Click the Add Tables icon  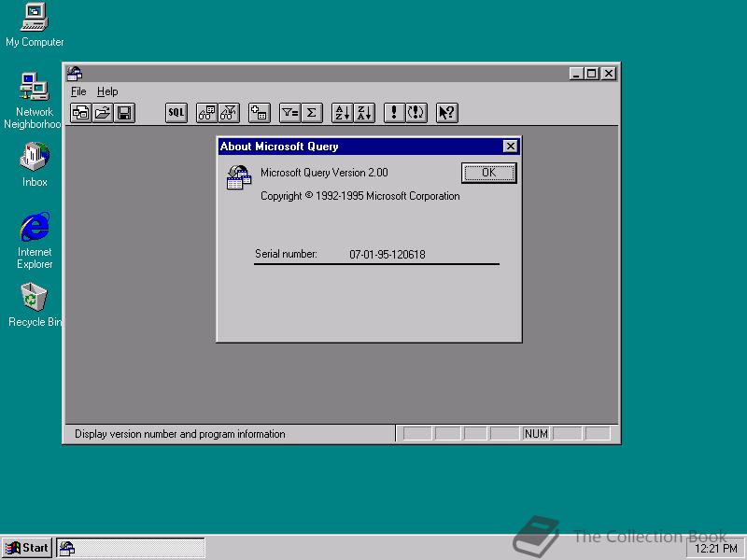pos(260,113)
